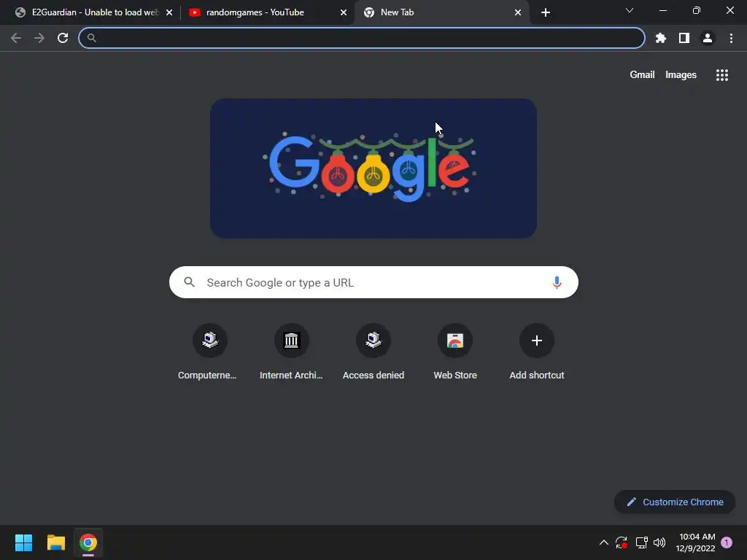Open the Google apps grid
Viewport: 747px width, 560px height.
(x=721, y=75)
